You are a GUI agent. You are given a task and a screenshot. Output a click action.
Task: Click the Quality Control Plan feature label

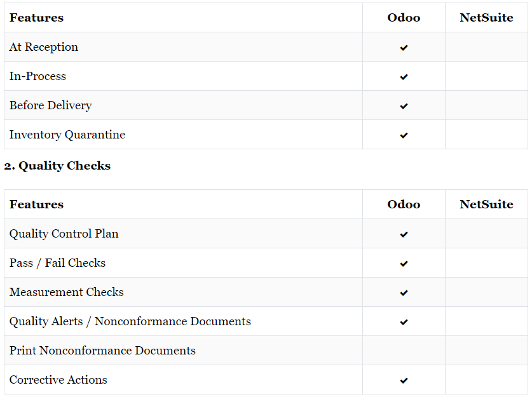click(64, 234)
